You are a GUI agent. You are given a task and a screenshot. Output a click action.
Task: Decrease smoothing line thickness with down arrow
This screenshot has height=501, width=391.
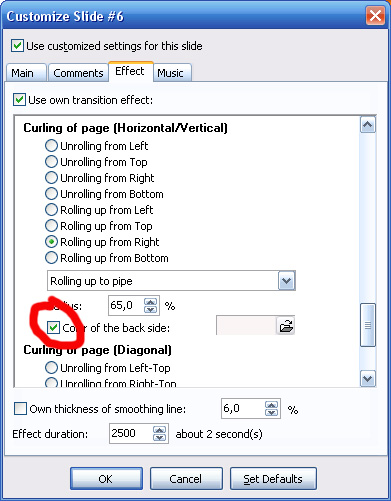pyautogui.click(x=271, y=412)
